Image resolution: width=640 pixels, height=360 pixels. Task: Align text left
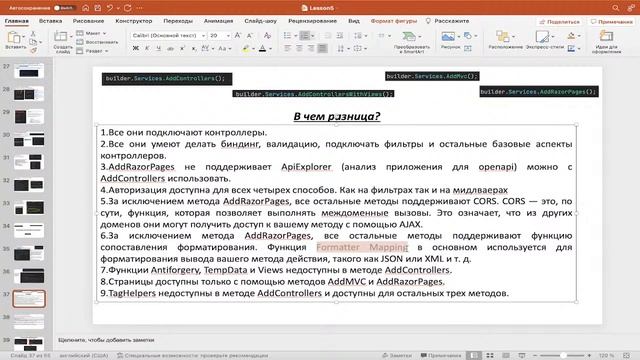pos(287,49)
